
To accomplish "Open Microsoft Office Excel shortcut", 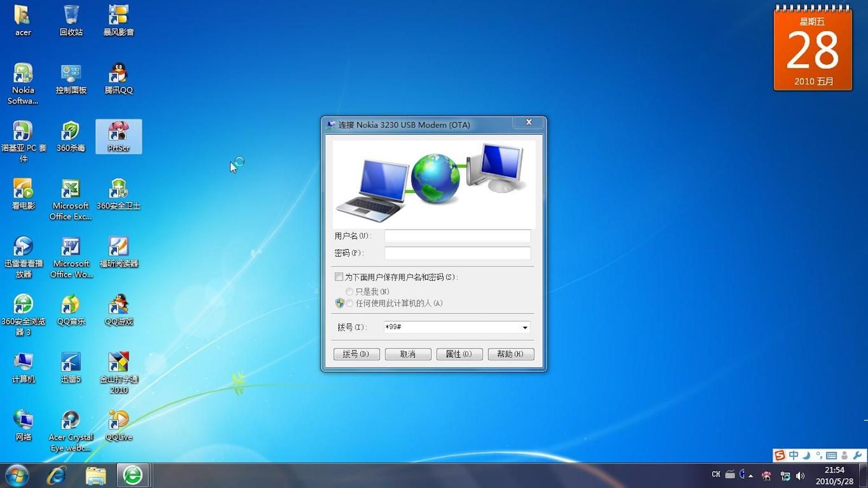I will pyautogui.click(x=71, y=199).
